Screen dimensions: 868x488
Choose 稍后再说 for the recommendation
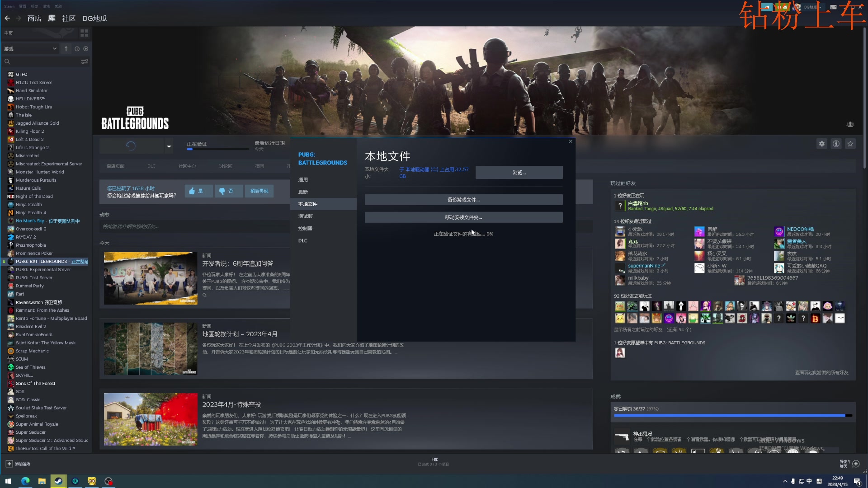(259, 191)
